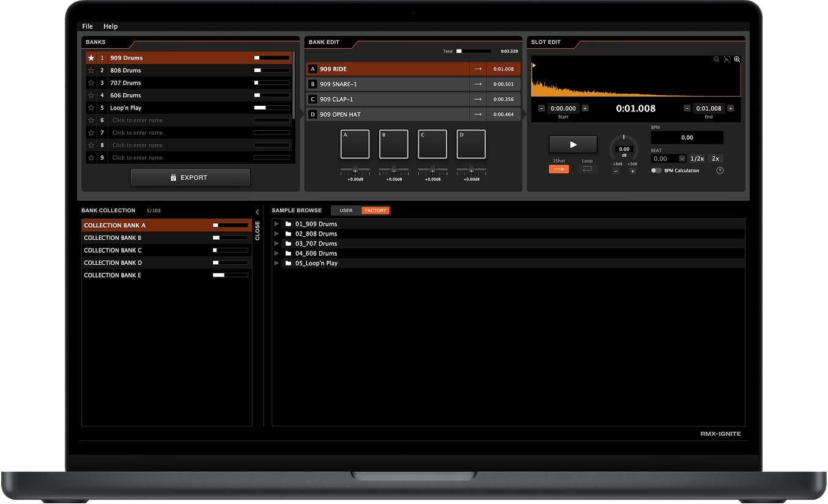This screenshot has width=828, height=504.
Task: Open the BPM Calculation help icon
Action: pos(720,171)
